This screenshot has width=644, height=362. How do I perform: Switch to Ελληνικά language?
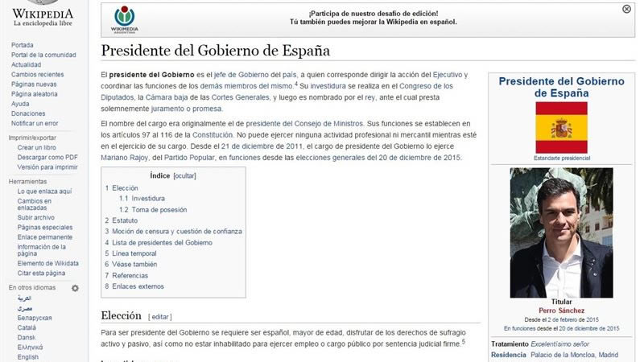(x=30, y=348)
